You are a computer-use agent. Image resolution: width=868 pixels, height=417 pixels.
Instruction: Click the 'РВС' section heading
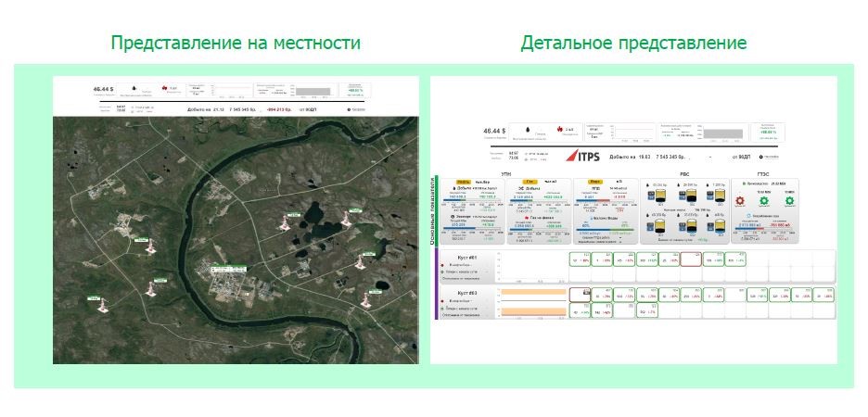(684, 173)
